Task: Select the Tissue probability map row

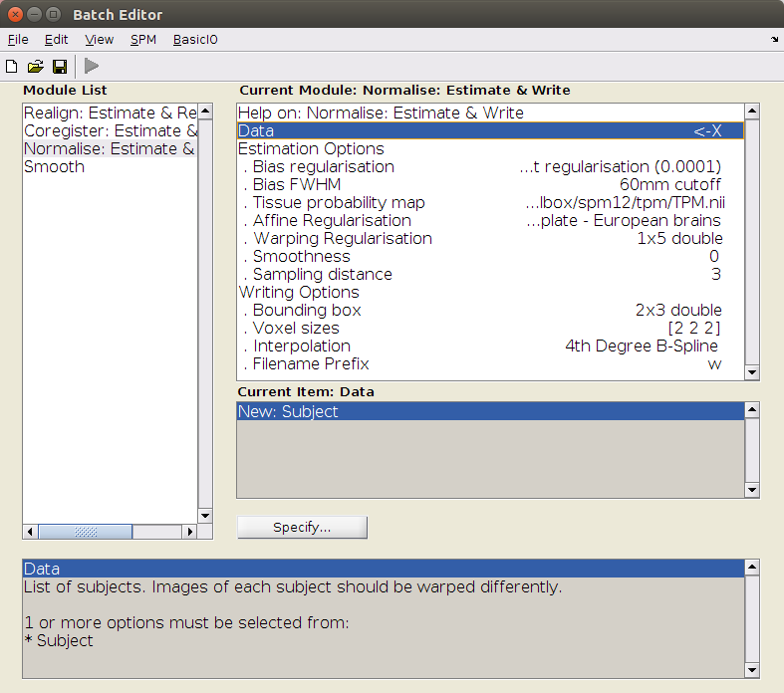Action: click(490, 203)
